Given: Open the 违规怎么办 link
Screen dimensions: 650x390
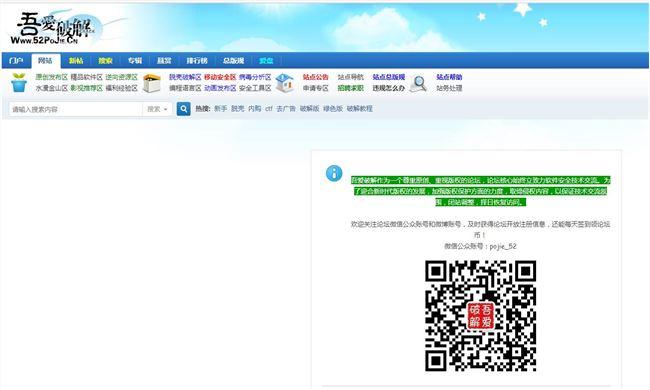Looking at the screenshot, I should [388, 88].
